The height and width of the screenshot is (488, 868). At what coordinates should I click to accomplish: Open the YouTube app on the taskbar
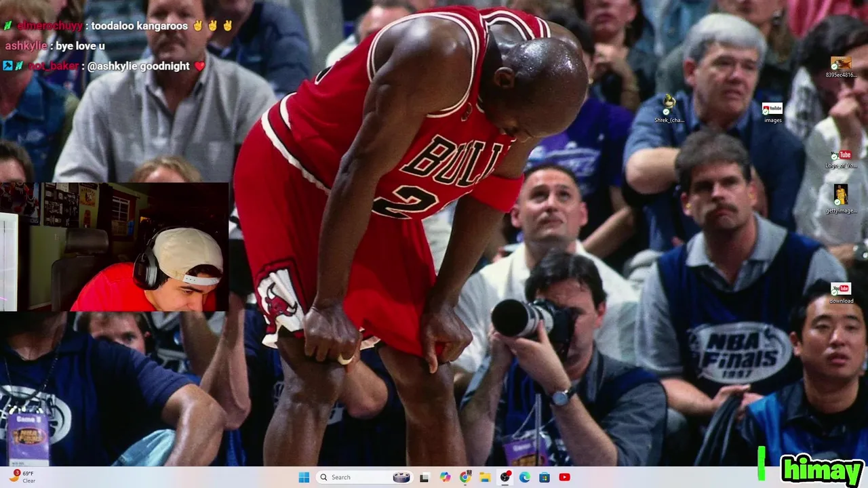[x=564, y=477]
